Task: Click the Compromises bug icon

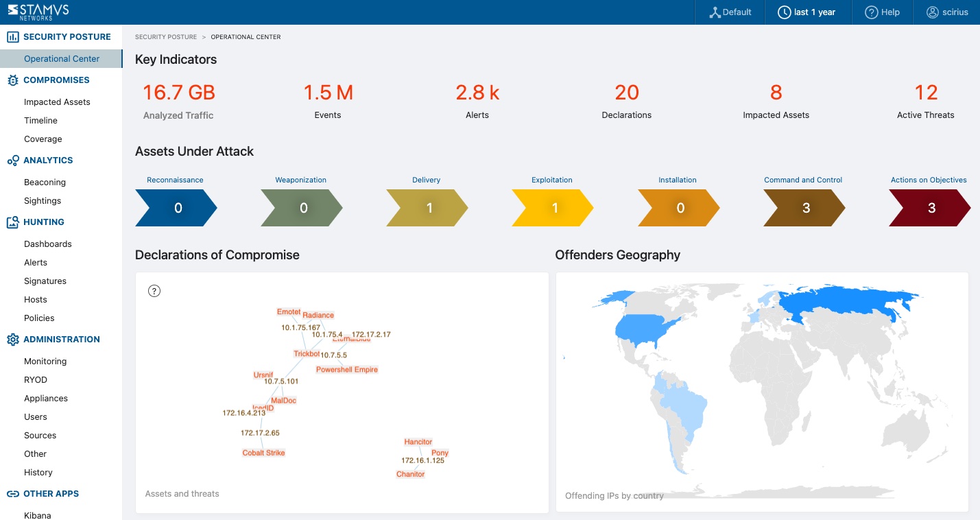Action: (x=12, y=80)
